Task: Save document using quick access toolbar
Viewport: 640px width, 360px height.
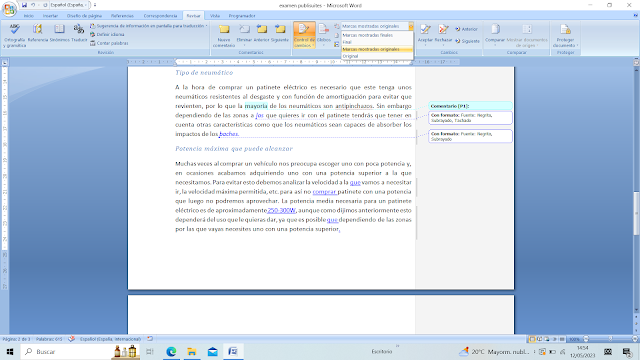Action: click(x=24, y=5)
